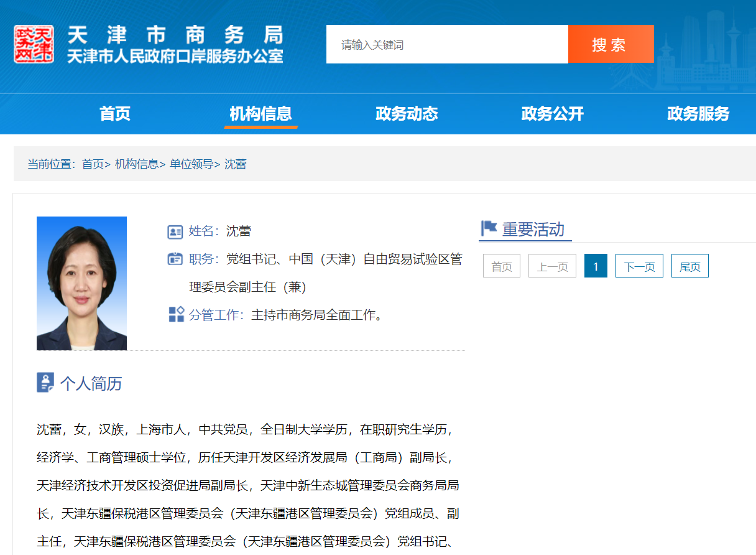Click 下一页 in the 重要活动 pager
Image resolution: width=756 pixels, height=555 pixels.
click(x=639, y=266)
